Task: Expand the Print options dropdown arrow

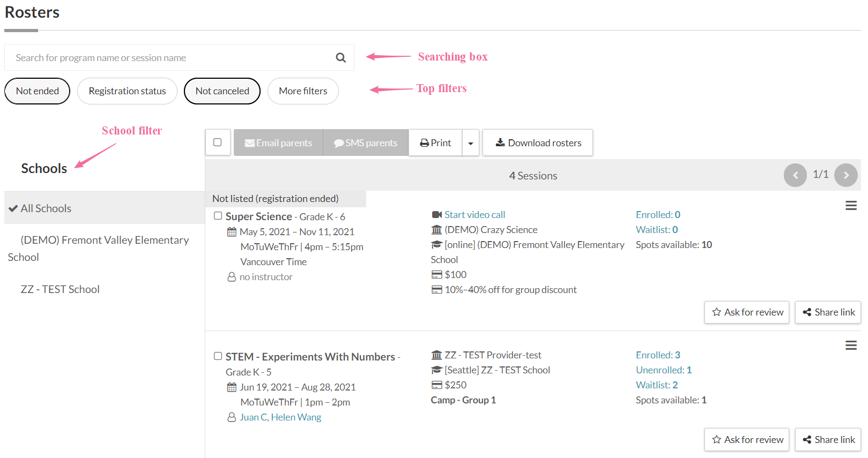Action: pos(470,143)
